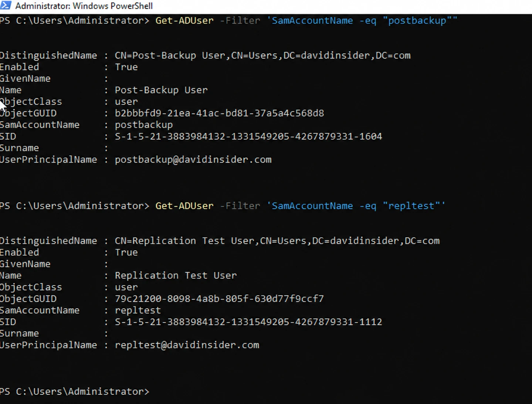Click the empty prompt at the bottom
Image resolution: width=532 pixels, height=404 pixels.
75,391
